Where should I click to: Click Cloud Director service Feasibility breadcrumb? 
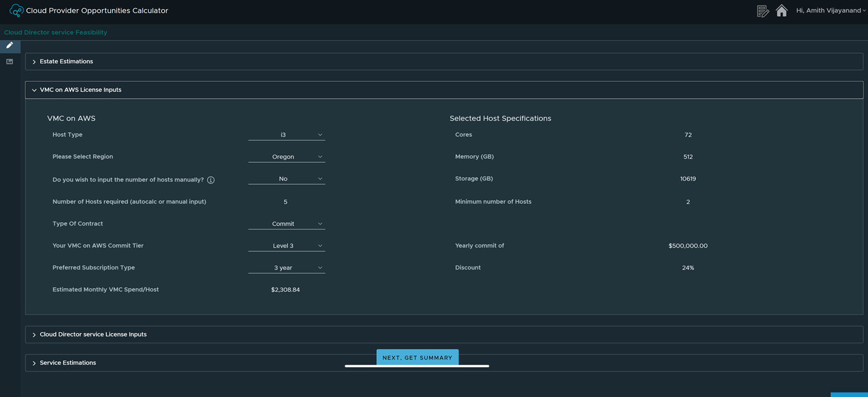[x=55, y=32]
